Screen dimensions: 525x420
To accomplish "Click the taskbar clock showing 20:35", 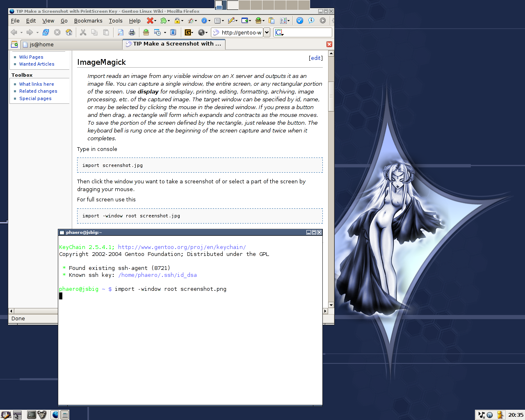I will pyautogui.click(x=516, y=415).
